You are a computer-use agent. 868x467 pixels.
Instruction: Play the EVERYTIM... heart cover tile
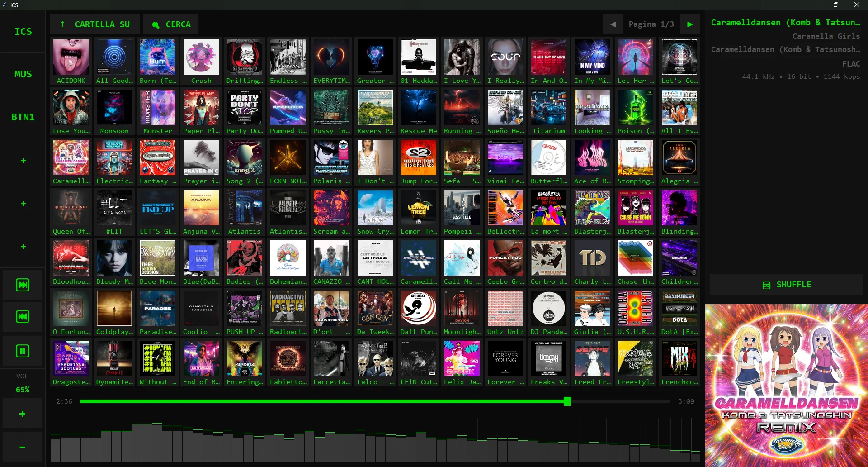[x=331, y=62]
